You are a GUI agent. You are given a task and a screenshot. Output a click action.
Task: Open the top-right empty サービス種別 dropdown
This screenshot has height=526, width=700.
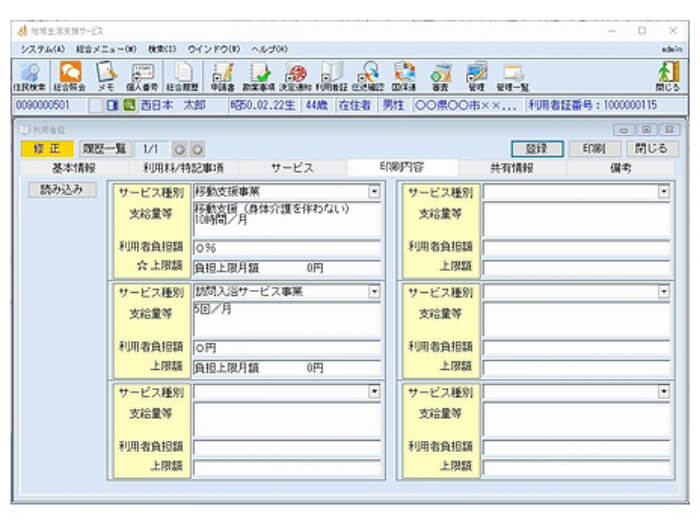(x=663, y=192)
